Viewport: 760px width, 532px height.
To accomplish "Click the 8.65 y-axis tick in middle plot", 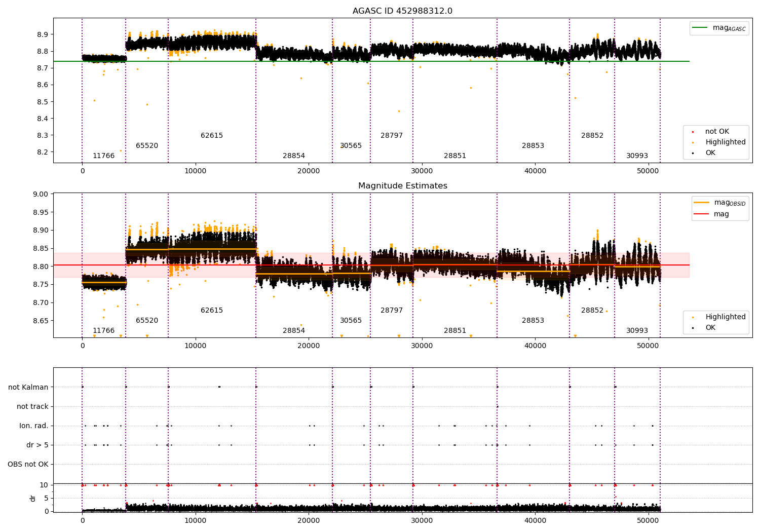I will 41,321.
